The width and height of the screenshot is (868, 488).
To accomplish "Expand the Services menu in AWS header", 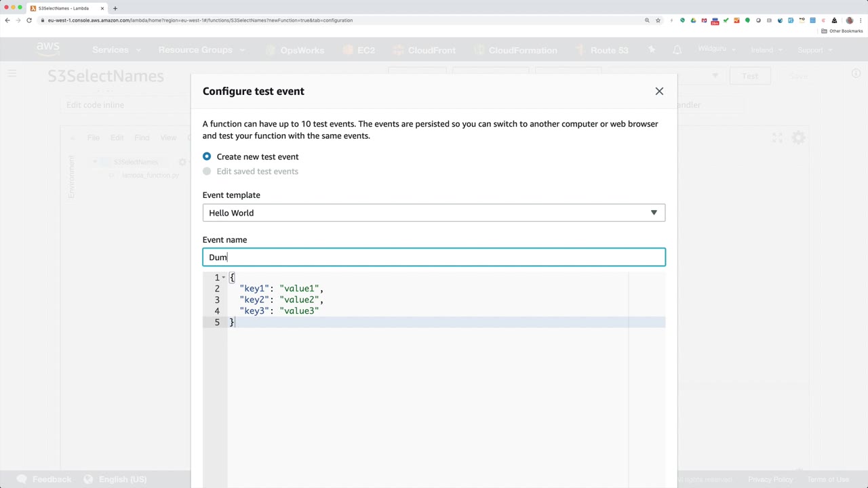I will (116, 50).
